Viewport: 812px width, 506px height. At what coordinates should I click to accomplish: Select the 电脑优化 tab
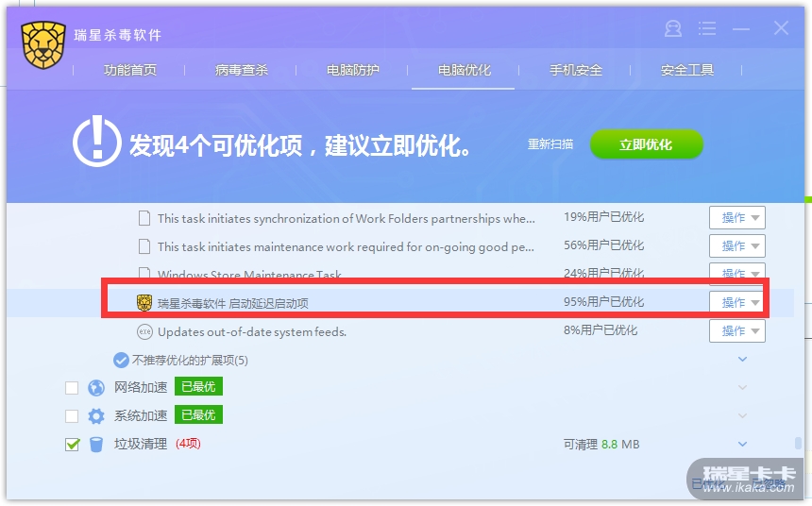tap(464, 70)
